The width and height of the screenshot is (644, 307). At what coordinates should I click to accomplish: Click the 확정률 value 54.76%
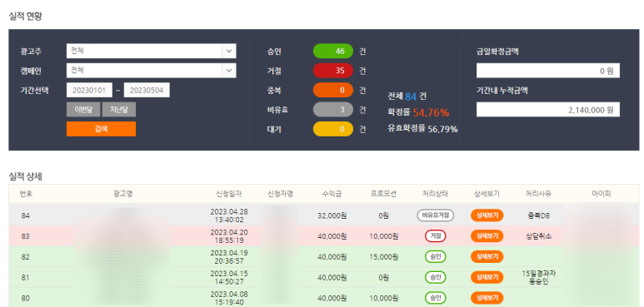tap(431, 112)
